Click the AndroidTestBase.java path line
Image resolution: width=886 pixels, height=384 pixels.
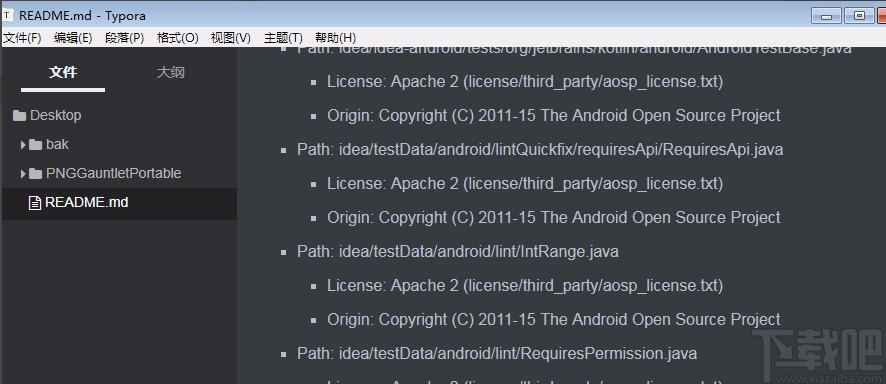(574, 50)
